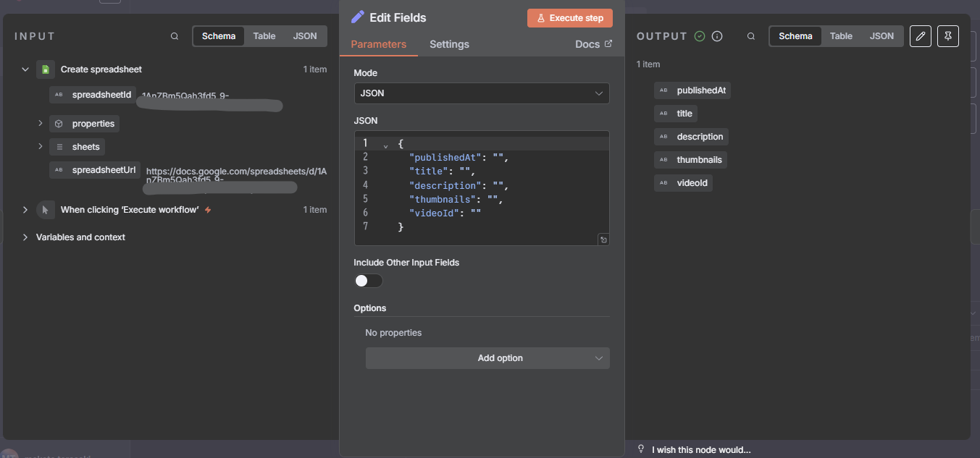Click the external link icon next to Docs
This screenshot has width=980, height=458.
(608, 44)
